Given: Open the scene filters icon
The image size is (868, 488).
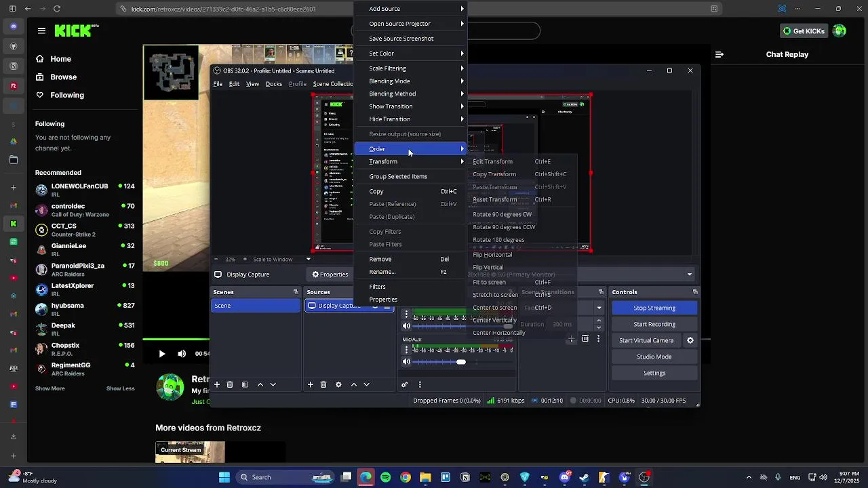Looking at the screenshot, I should [245, 384].
